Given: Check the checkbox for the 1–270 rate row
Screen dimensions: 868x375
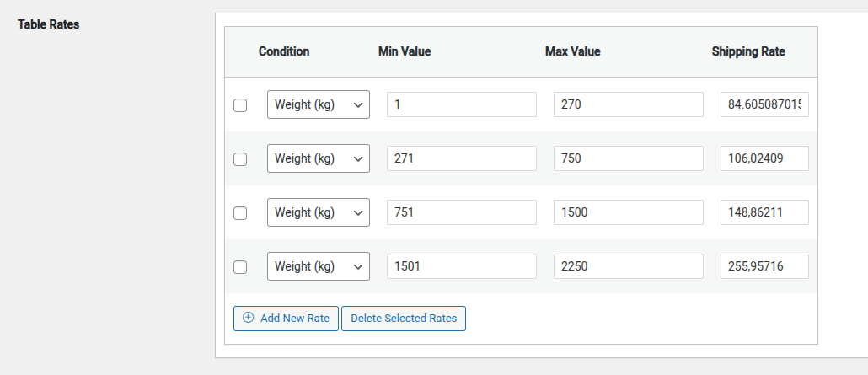Looking at the screenshot, I should (240, 105).
